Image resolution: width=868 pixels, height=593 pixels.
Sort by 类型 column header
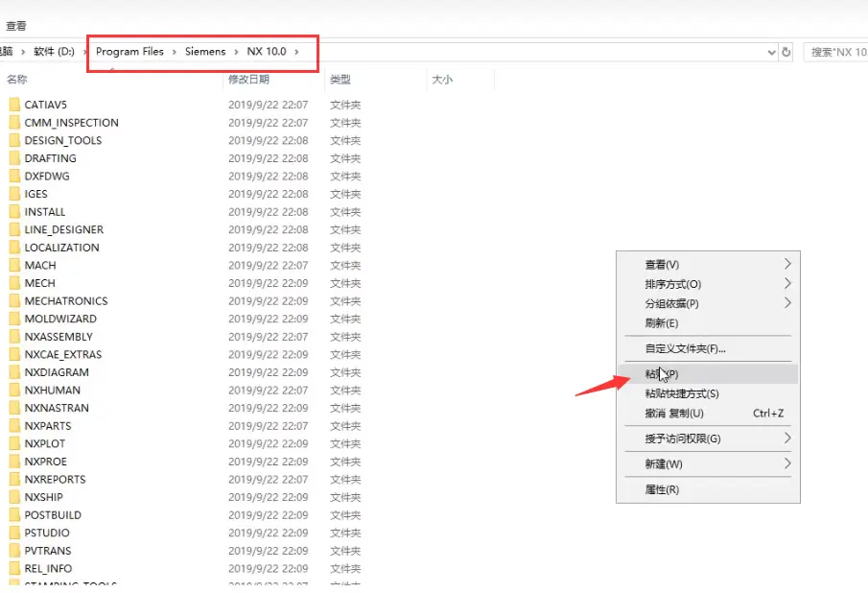pos(340,80)
